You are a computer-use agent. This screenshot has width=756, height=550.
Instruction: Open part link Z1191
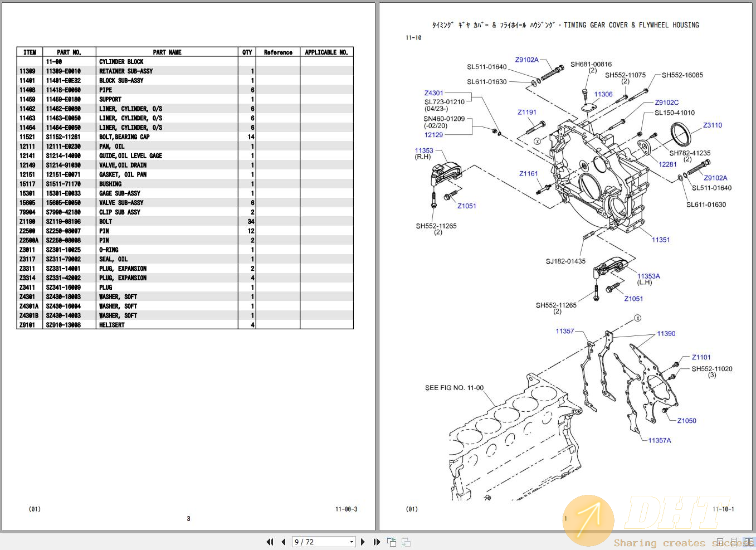pos(527,112)
